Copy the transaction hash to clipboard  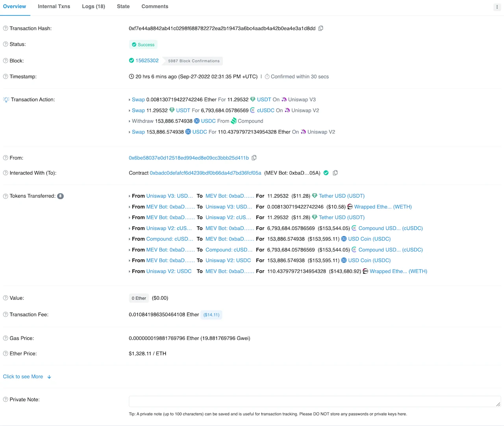(321, 28)
